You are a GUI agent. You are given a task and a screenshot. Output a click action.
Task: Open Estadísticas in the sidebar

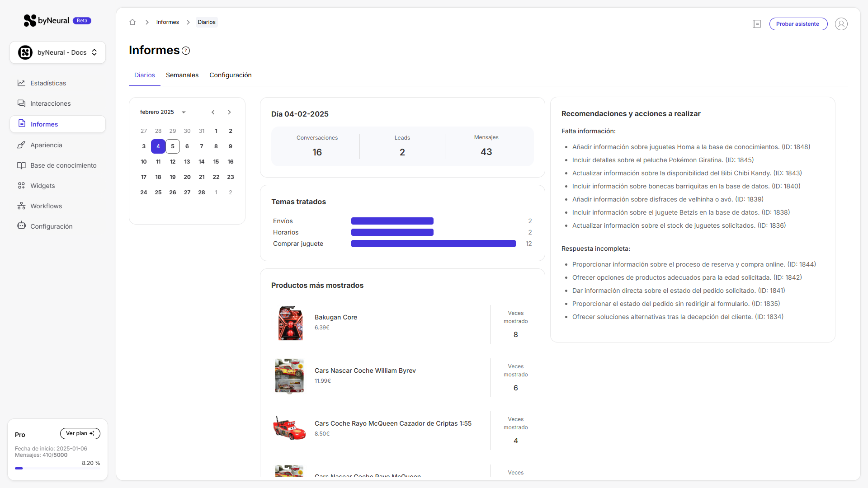(x=48, y=83)
